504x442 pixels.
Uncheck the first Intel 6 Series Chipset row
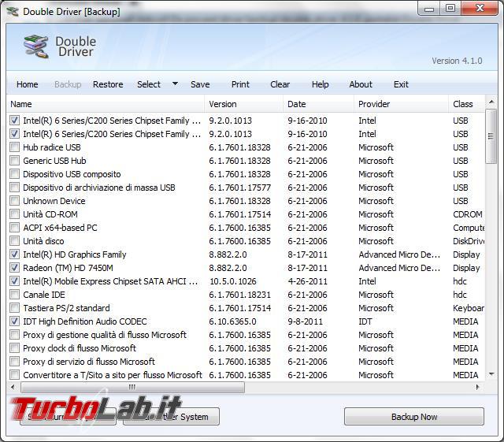click(14, 121)
